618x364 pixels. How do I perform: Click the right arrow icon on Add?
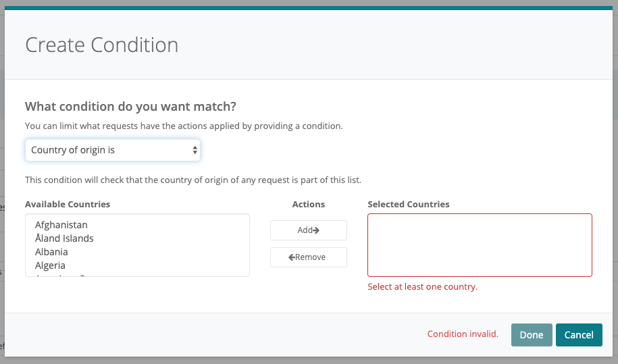point(316,230)
